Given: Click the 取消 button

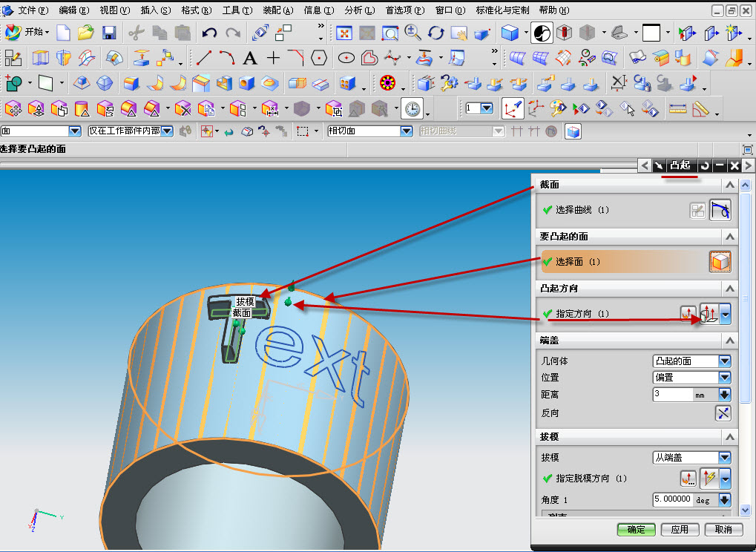Looking at the screenshot, I should click(723, 529).
